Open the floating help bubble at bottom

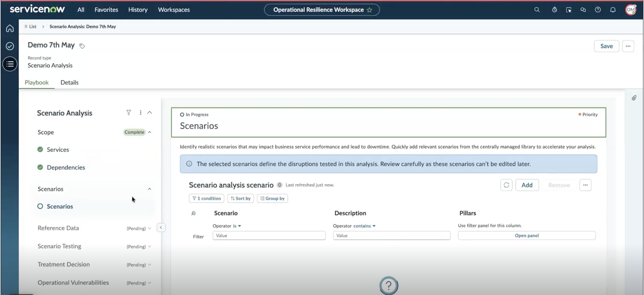tap(389, 285)
